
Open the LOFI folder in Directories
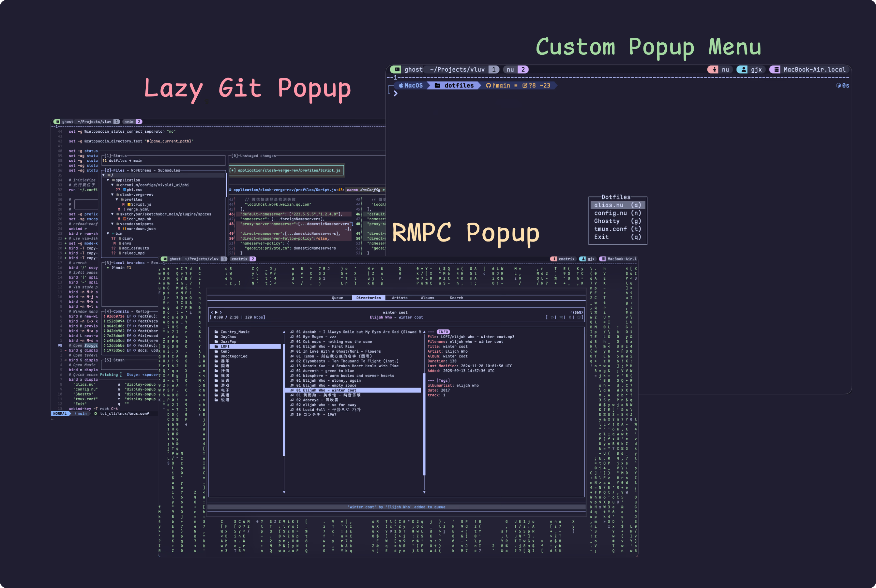pos(225,346)
